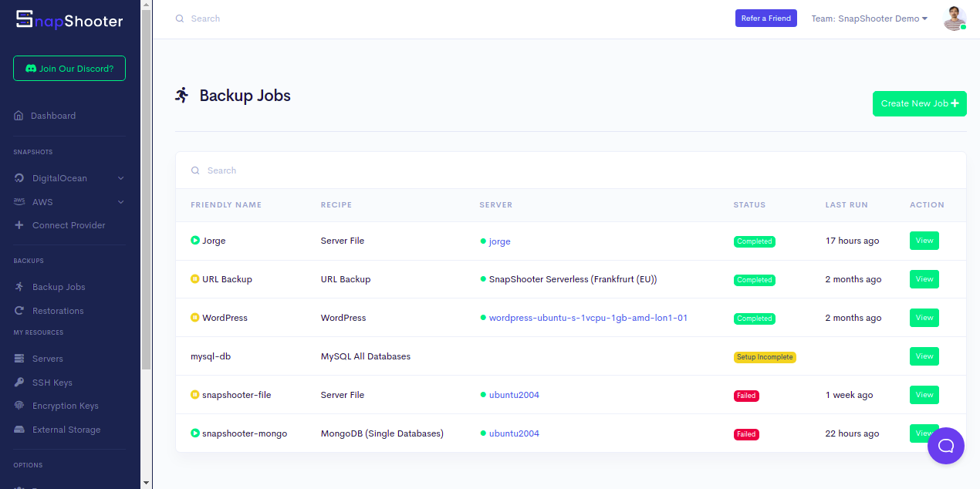View the mysql-db backup job
Viewport: 980px width, 489px height.
coord(924,356)
